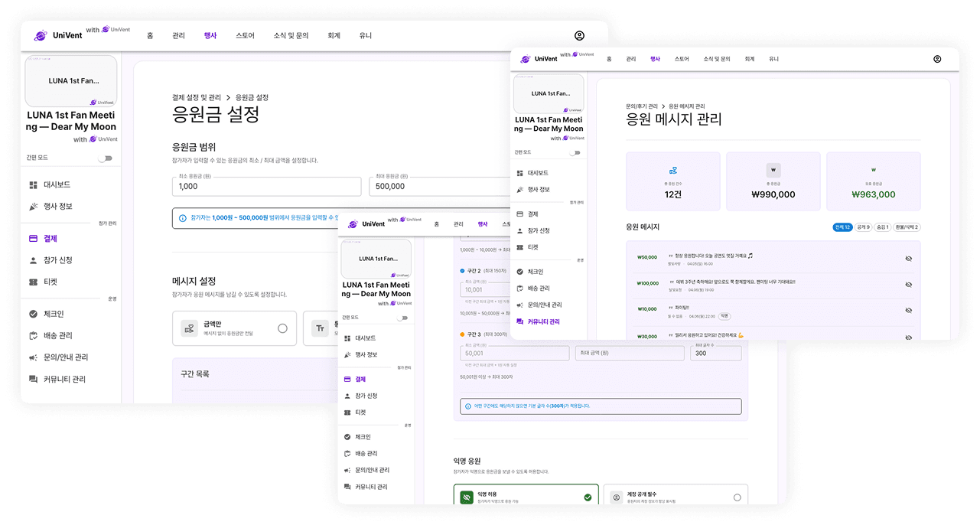Open 배송 관리 in the left-most sidebar
This screenshot has width=980, height=525.
57,335
